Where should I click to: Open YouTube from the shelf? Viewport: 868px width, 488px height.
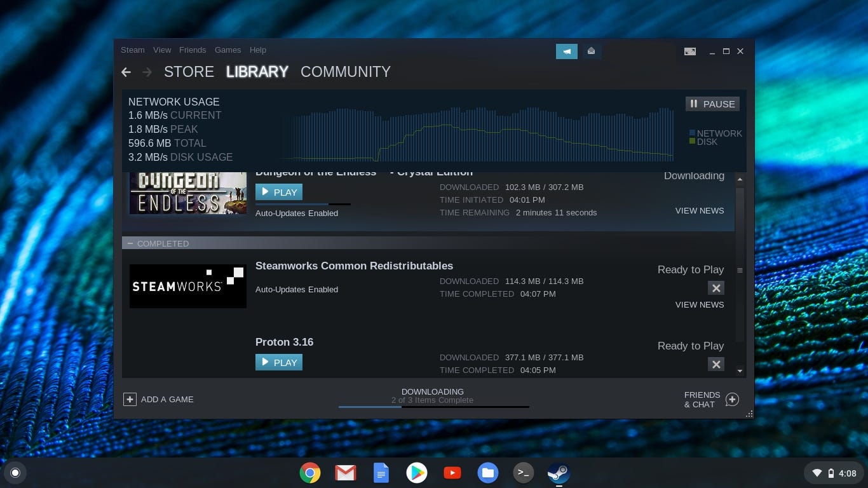[x=452, y=473]
